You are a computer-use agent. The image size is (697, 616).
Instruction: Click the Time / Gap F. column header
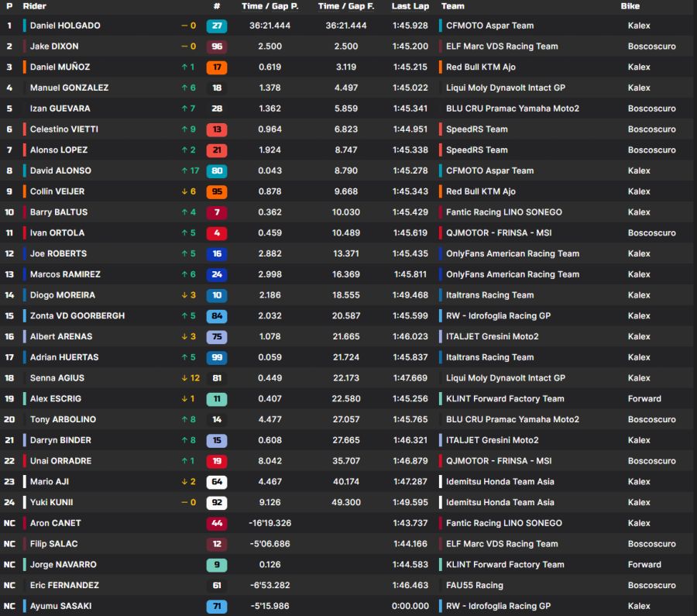(x=346, y=6)
